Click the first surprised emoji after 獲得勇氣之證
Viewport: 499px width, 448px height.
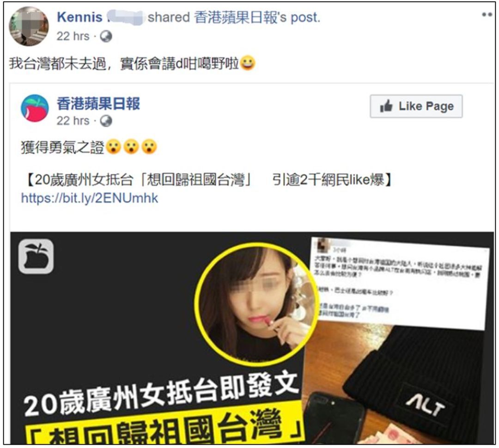[x=114, y=147]
